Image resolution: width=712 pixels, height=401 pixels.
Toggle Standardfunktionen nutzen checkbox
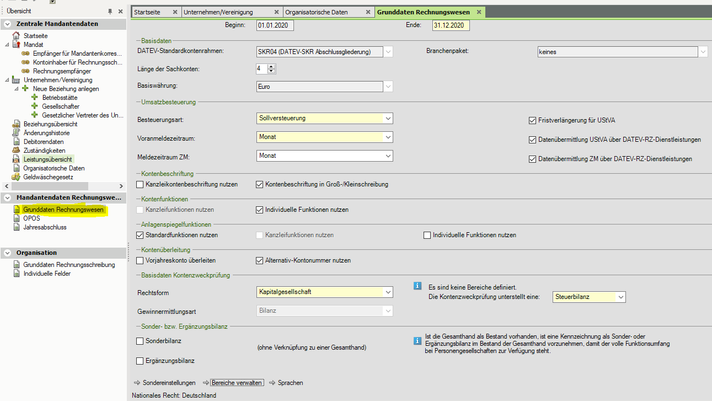coord(140,235)
